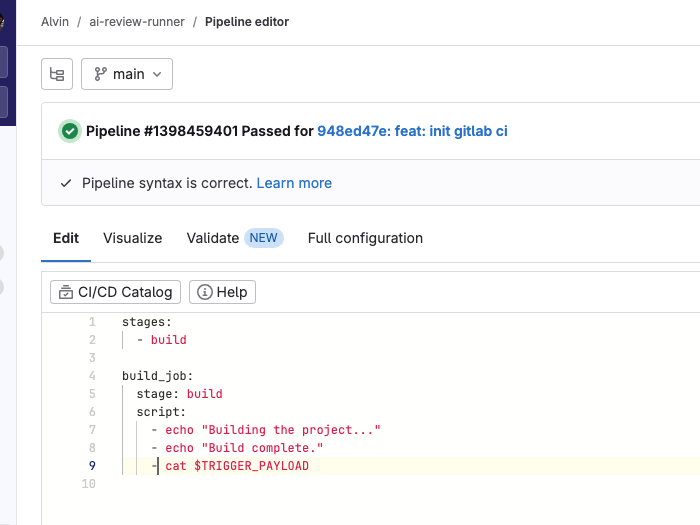Click the NEW badge beside Validate

click(264, 238)
